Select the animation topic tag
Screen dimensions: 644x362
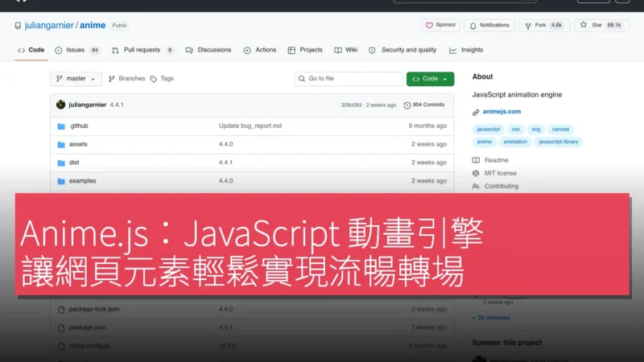(x=515, y=142)
